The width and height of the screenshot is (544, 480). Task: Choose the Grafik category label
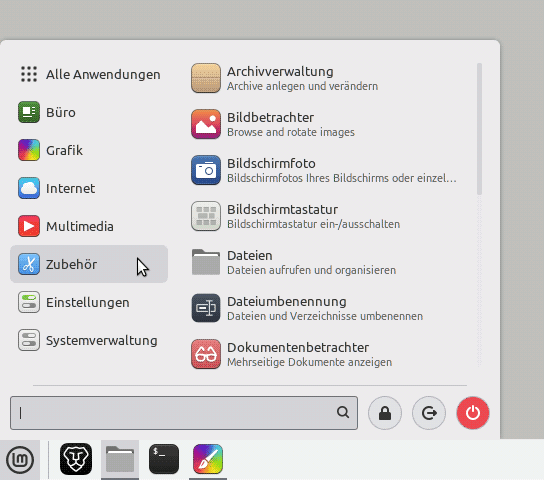65,151
